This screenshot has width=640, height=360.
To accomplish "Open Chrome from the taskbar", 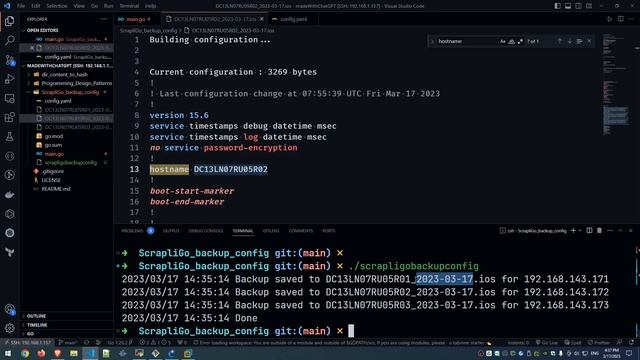I will click(25, 353).
